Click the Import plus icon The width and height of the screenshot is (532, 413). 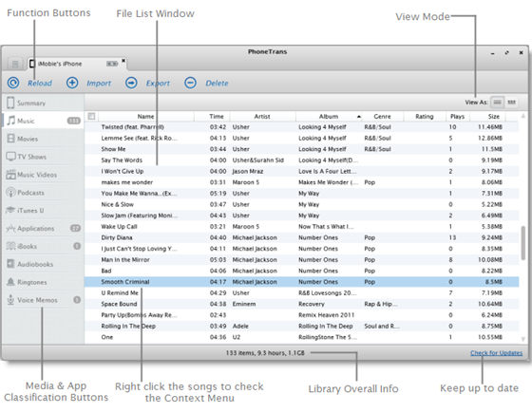click(x=72, y=83)
